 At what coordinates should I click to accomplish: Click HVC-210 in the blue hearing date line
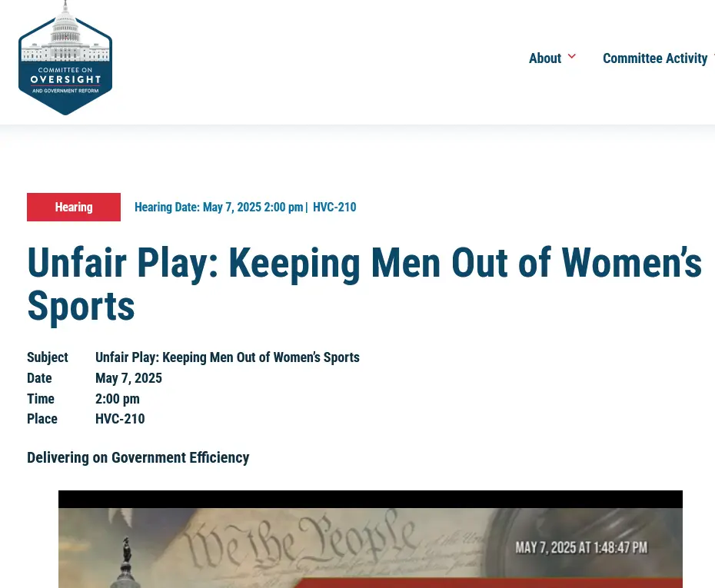pyautogui.click(x=334, y=208)
